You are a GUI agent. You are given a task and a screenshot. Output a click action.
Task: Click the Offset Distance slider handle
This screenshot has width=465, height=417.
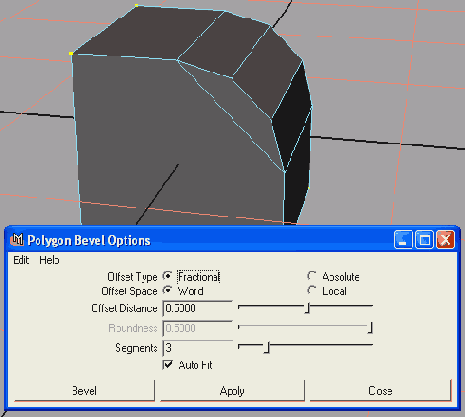coord(307,308)
